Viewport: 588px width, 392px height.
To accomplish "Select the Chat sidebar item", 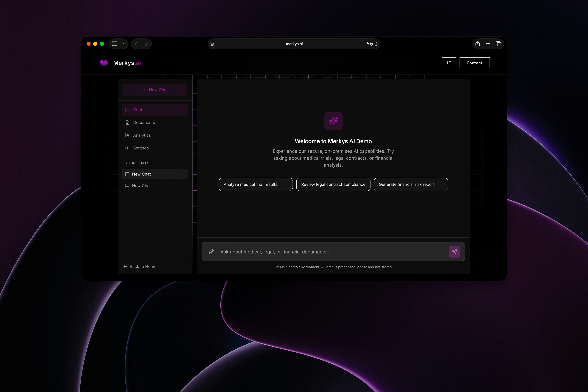I will [x=155, y=110].
